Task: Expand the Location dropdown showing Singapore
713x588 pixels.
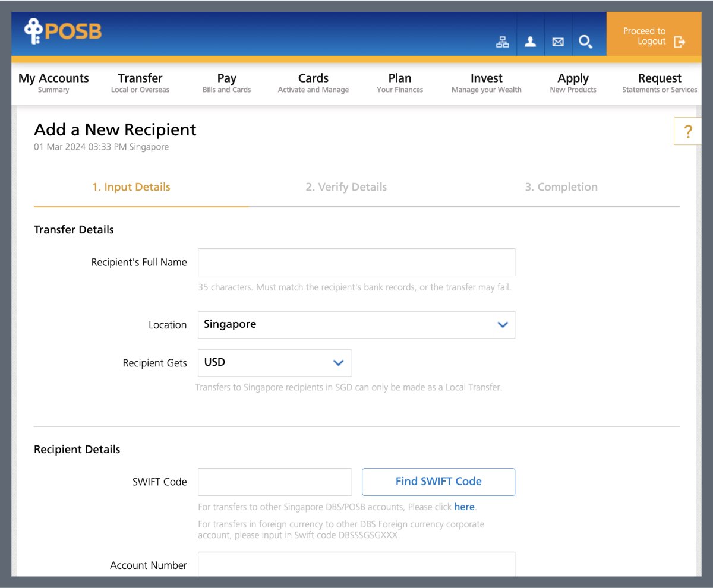Action: tap(356, 325)
